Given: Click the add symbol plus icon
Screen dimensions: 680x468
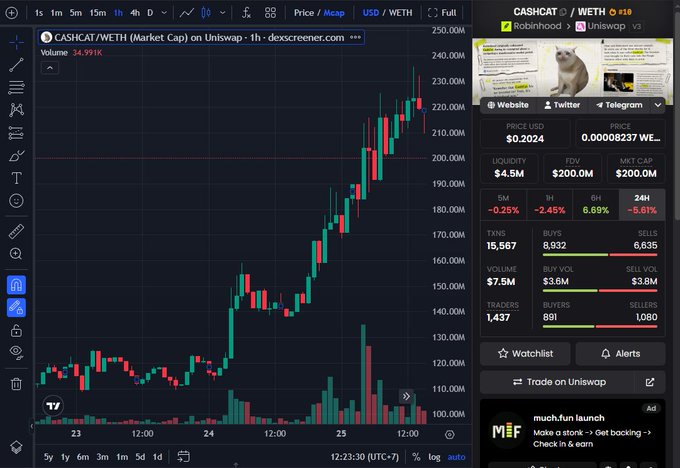Looking at the screenshot, I should pyautogui.click(x=12, y=13).
